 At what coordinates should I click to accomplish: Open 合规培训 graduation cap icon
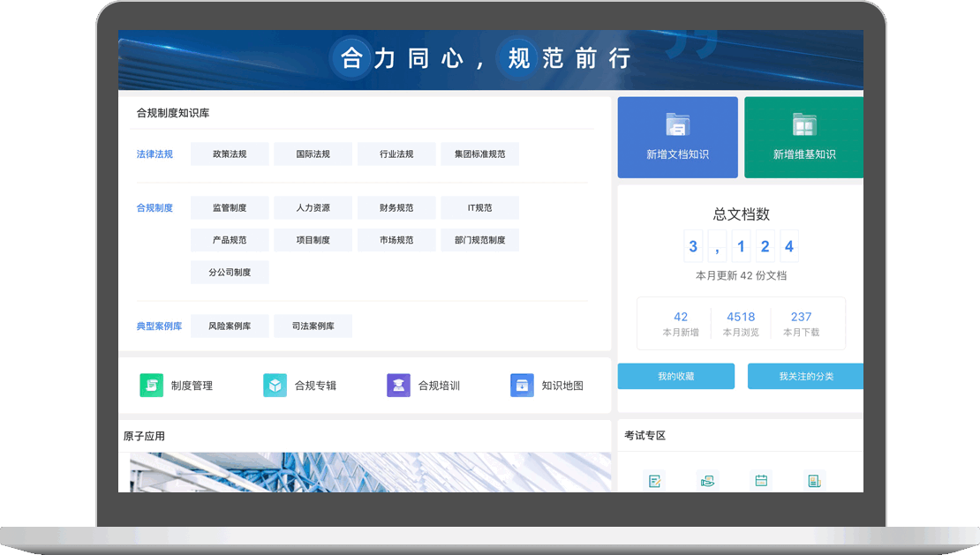[398, 386]
